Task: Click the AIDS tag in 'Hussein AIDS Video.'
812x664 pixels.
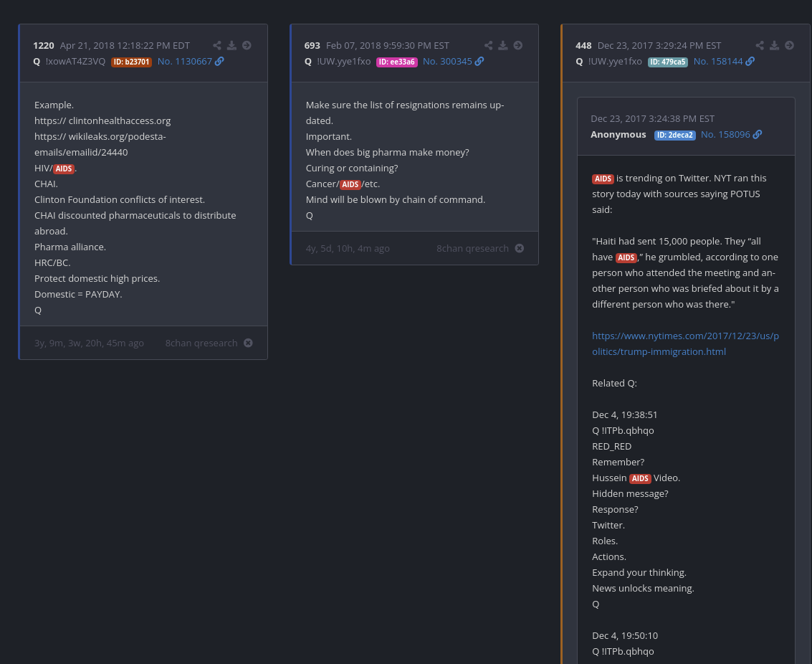Action: [640, 478]
